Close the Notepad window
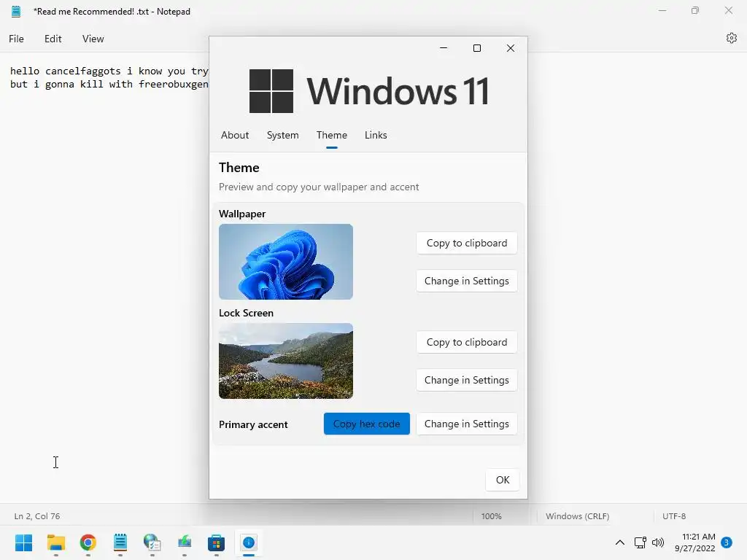The image size is (747, 560). (x=729, y=10)
